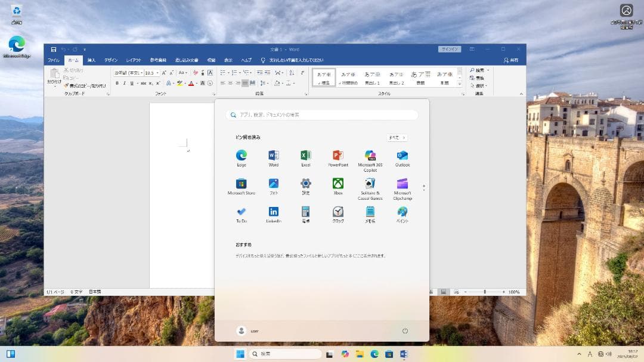Open the 検索 (Find) tool in the ribbon
Image resolution: width=644 pixels, height=362 pixels.
(x=477, y=70)
